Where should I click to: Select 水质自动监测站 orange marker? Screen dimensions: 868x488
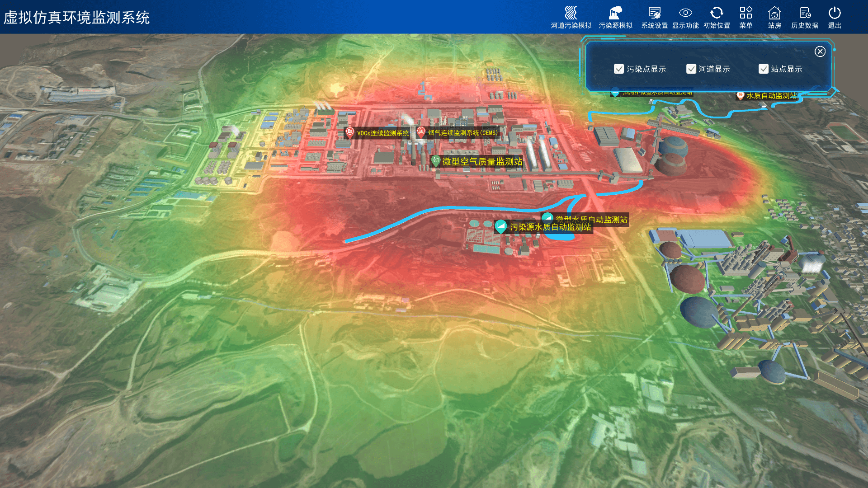(x=740, y=95)
